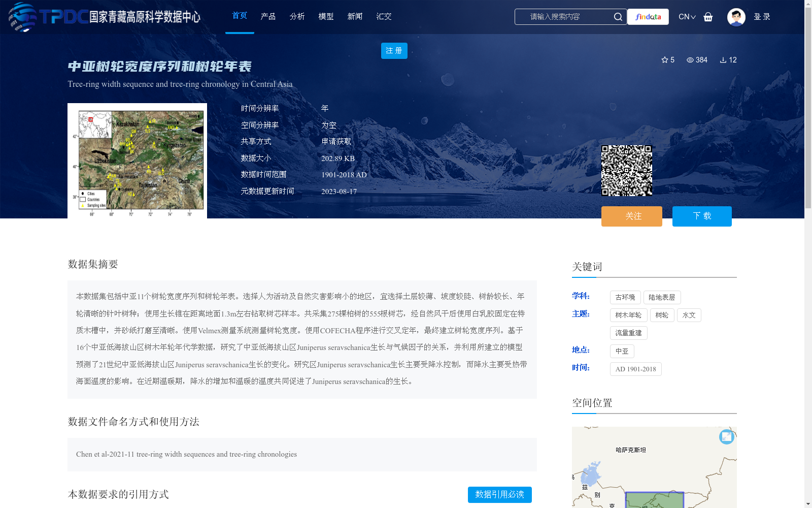Click the 1901-2018 AD time range value

344,175
